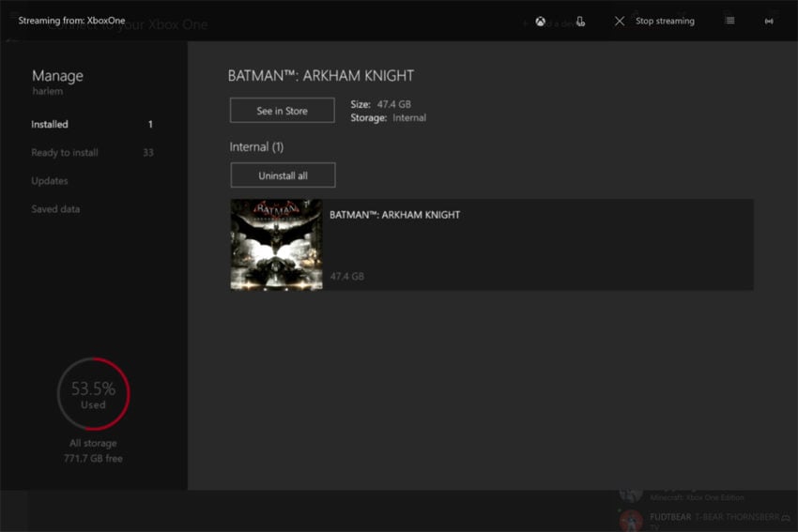Click the 53.5% Used storage ring

pyautogui.click(x=94, y=394)
